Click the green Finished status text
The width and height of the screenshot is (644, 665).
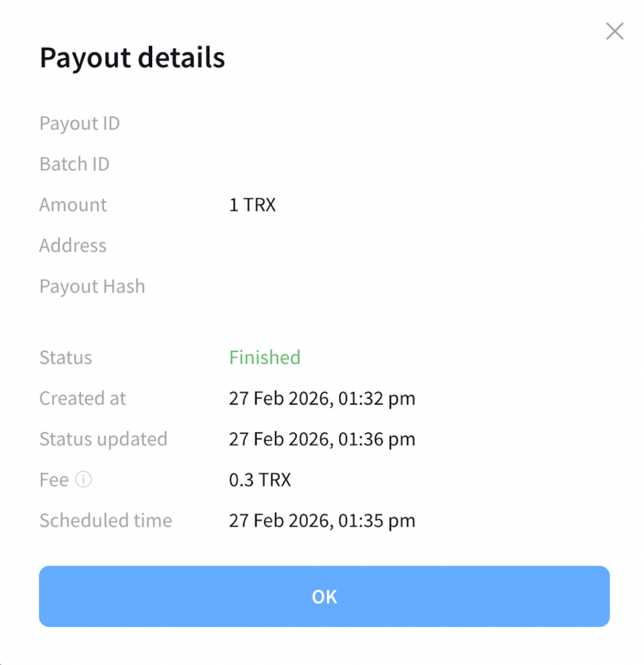264,358
